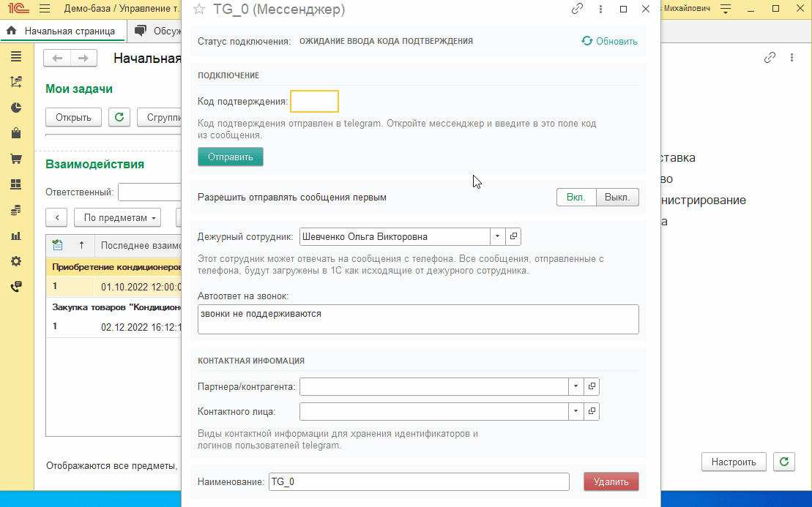Open the По предметам dropdown button
The width and height of the screenshot is (812, 507).
[122, 217]
